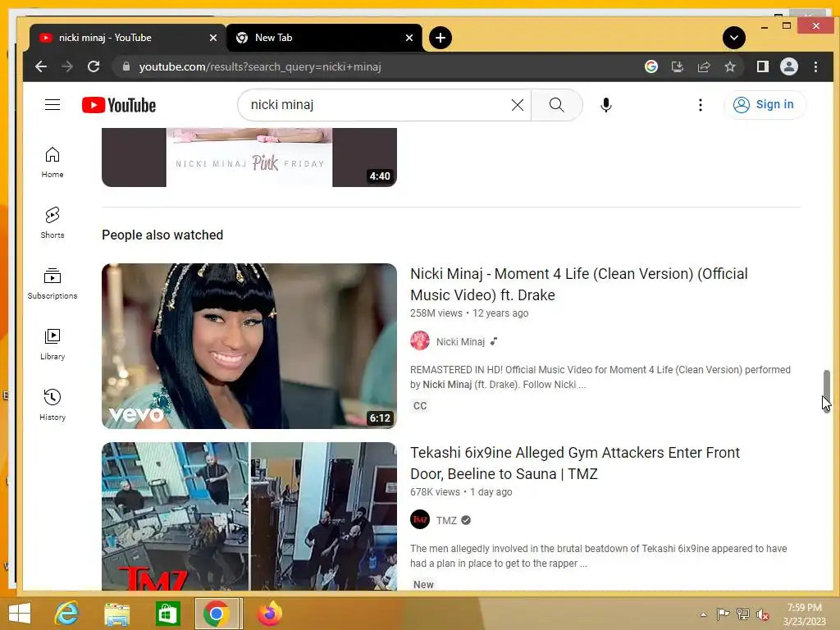
Task: Click the Sign in button
Action: (765, 104)
